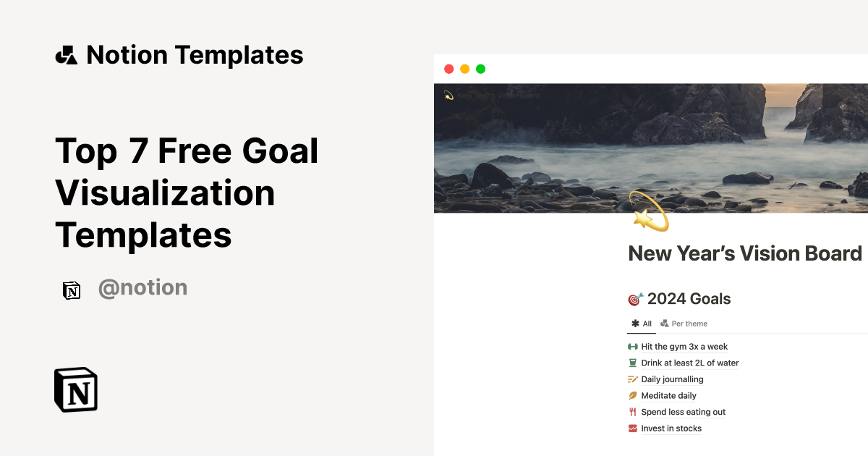Click the shooting star page icon
Image resolution: width=868 pixels, height=456 pixels.
click(649, 211)
